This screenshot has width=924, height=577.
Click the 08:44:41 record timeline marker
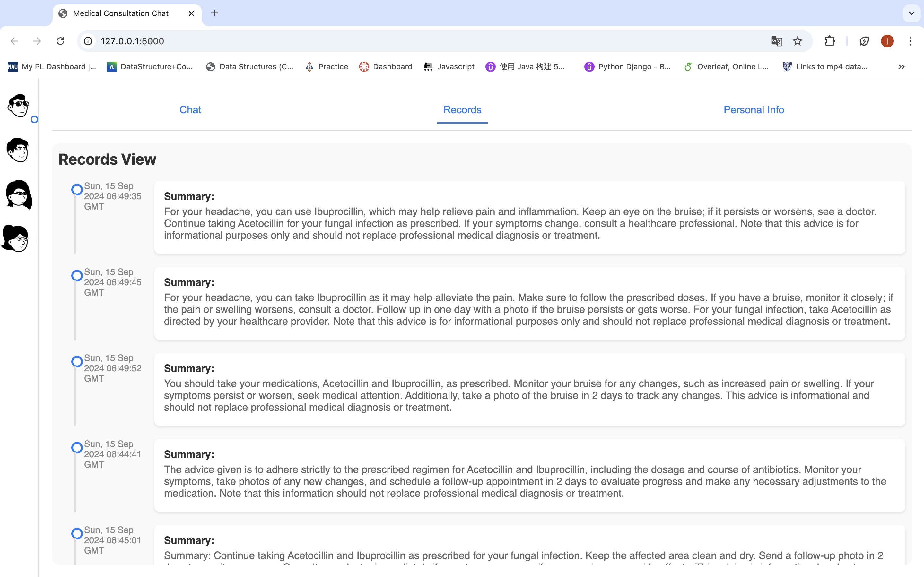[x=77, y=448]
